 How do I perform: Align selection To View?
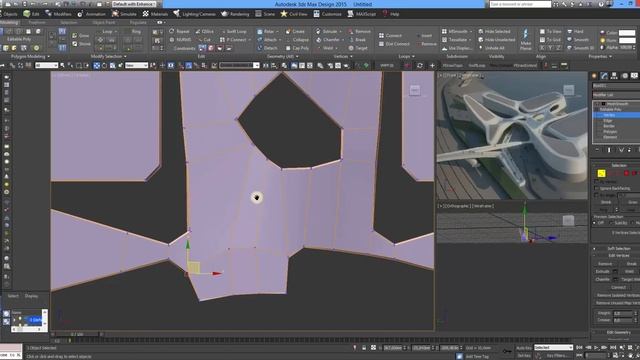point(550,31)
